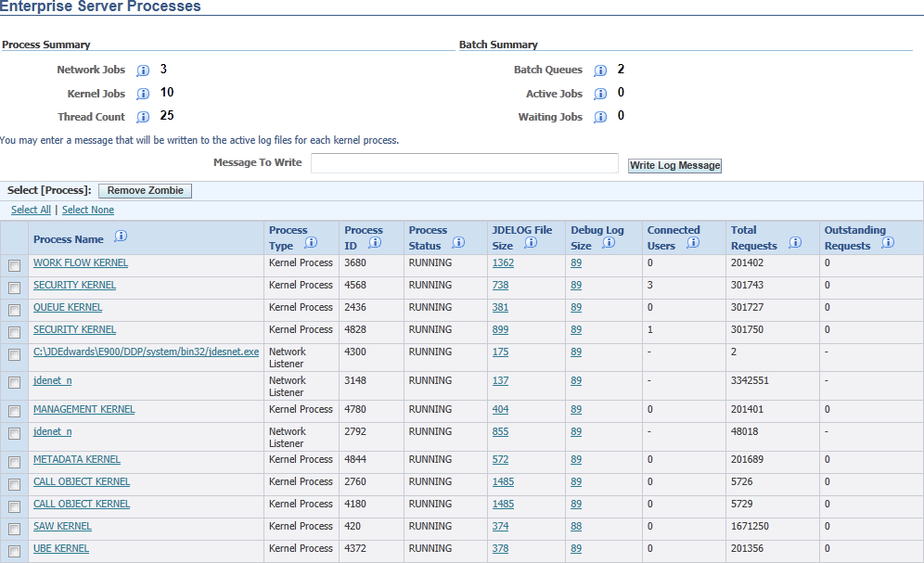This screenshot has width=924, height=563.
Task: Click the Write Log Message button
Action: pyautogui.click(x=674, y=165)
